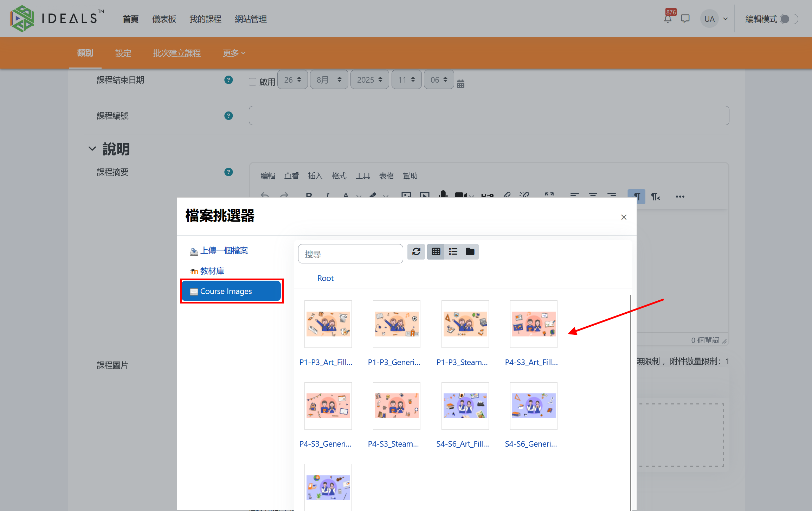Switch file picker to list view

(x=453, y=252)
